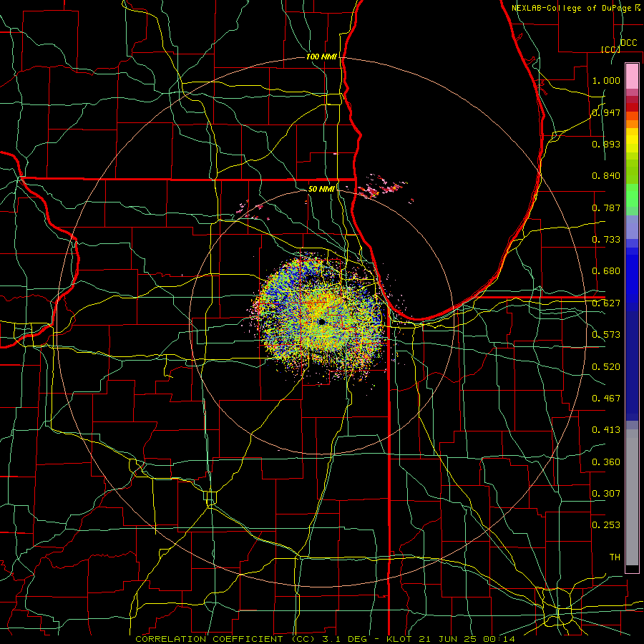Click the NEXLAB-College of DuPage credit text

pos(572,8)
